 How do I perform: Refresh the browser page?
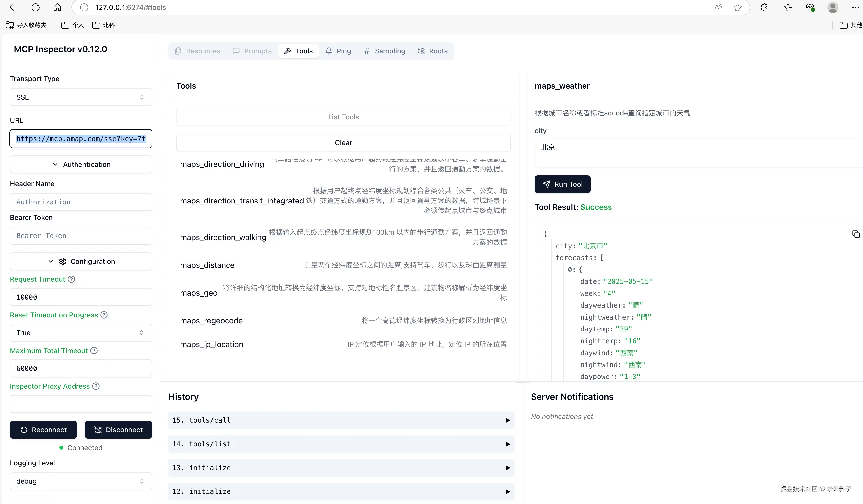coord(36,7)
